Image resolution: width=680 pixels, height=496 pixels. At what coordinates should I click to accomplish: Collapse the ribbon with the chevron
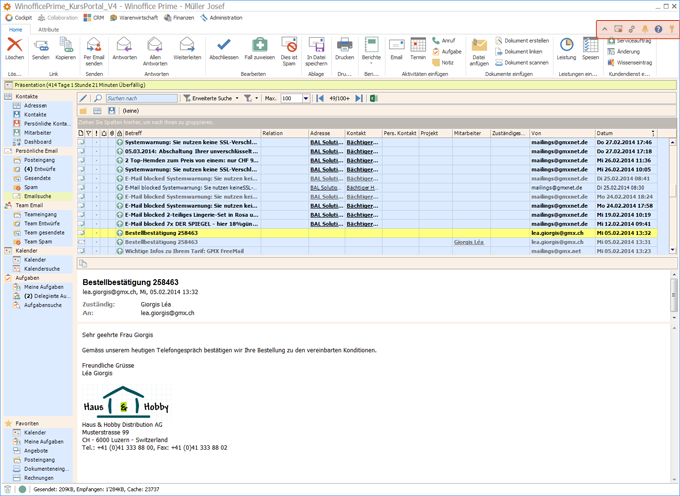coord(605,29)
